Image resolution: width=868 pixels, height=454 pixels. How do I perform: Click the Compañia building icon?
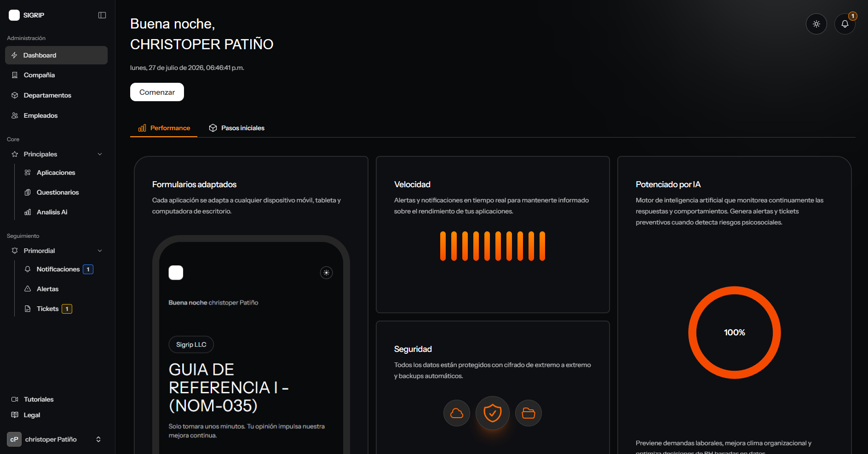[x=15, y=75]
